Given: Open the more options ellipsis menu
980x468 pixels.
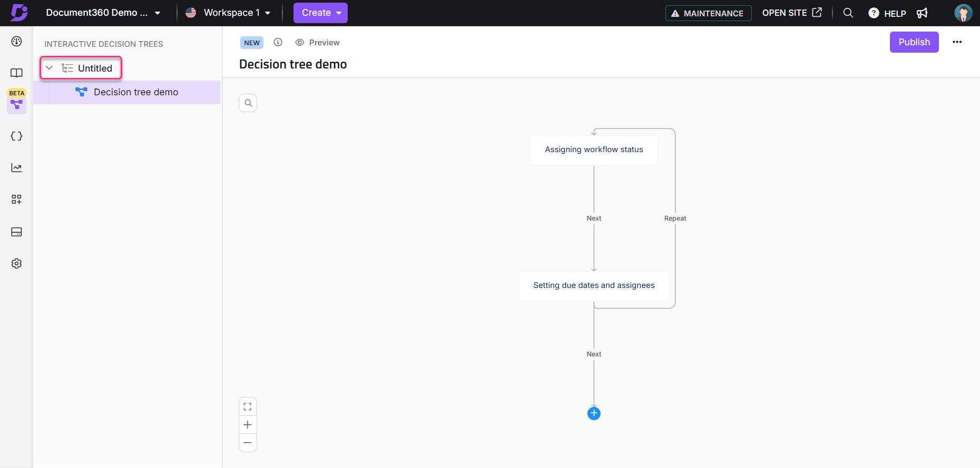Looking at the screenshot, I should tap(957, 42).
